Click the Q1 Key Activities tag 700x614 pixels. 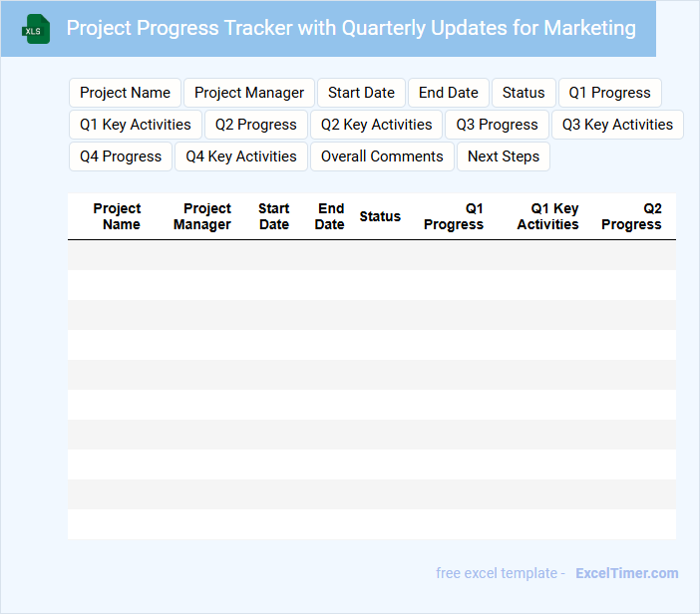pyautogui.click(x=136, y=125)
